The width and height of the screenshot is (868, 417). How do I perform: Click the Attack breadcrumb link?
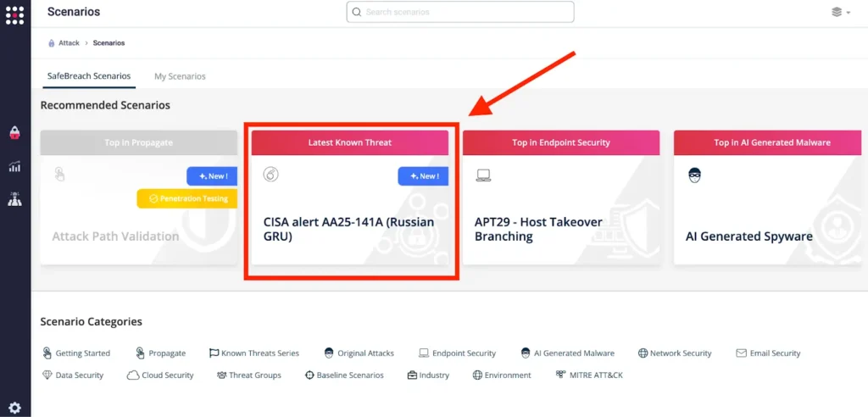(x=69, y=43)
